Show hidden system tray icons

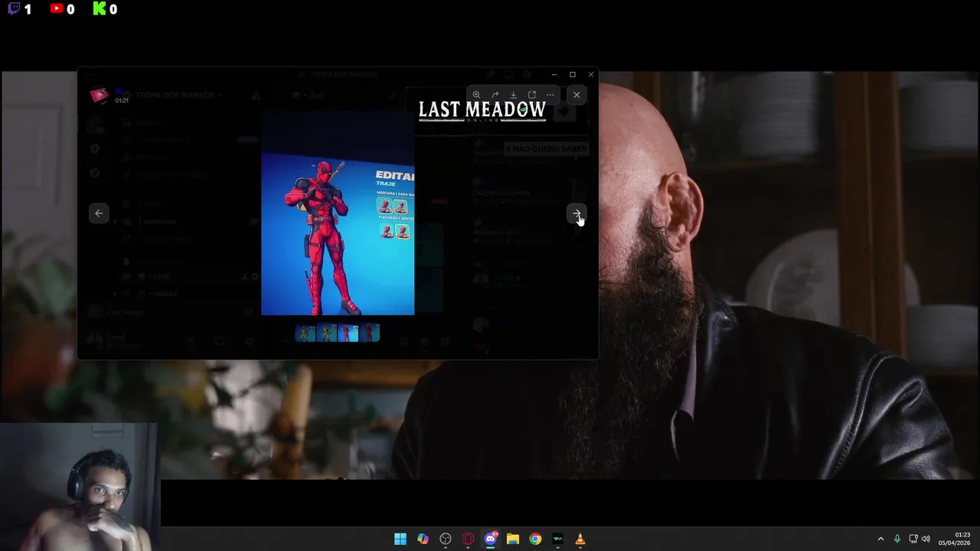click(x=880, y=540)
